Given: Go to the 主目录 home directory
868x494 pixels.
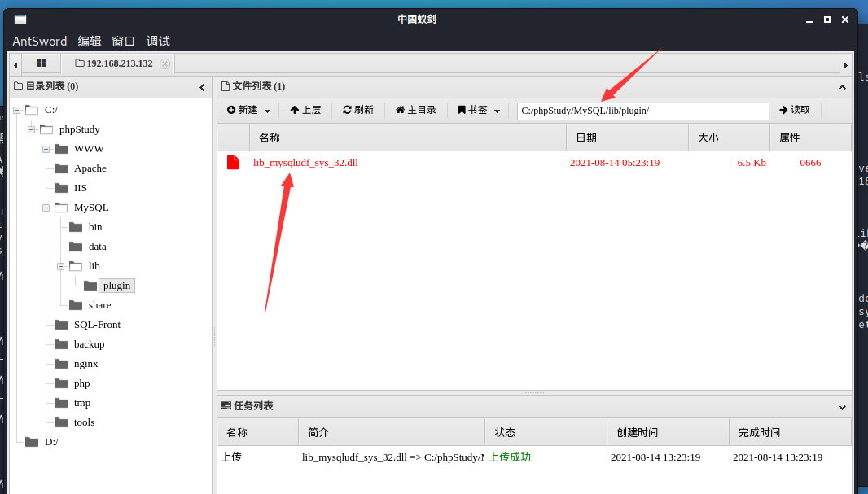Looking at the screenshot, I should pyautogui.click(x=416, y=110).
